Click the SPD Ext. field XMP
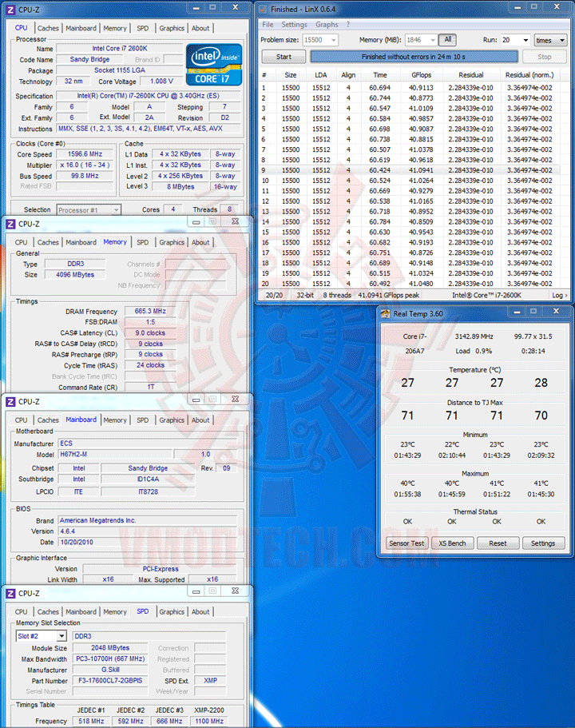Image resolution: width=575 pixels, height=728 pixels. pyautogui.click(x=210, y=680)
